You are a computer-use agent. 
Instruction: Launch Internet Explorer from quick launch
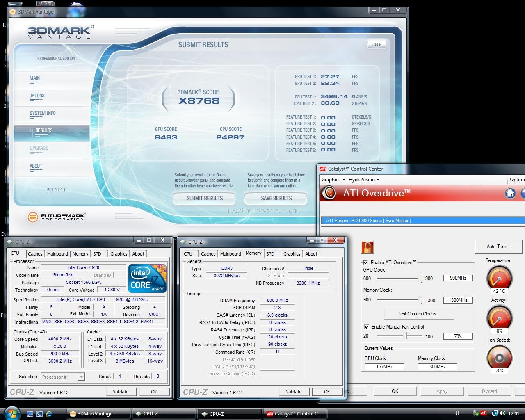point(49,414)
